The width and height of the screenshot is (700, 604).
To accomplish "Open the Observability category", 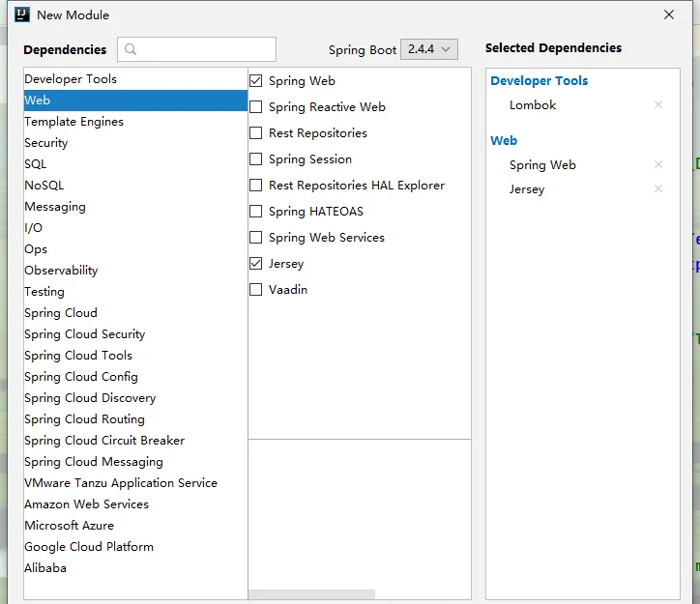I will tap(135, 271).
